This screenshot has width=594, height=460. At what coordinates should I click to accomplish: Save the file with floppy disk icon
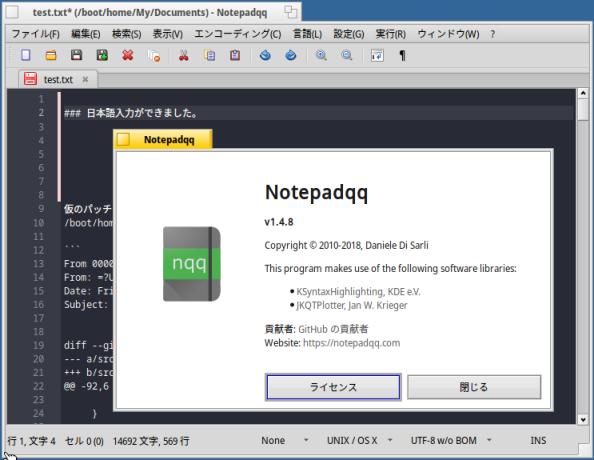pyautogui.click(x=77, y=55)
